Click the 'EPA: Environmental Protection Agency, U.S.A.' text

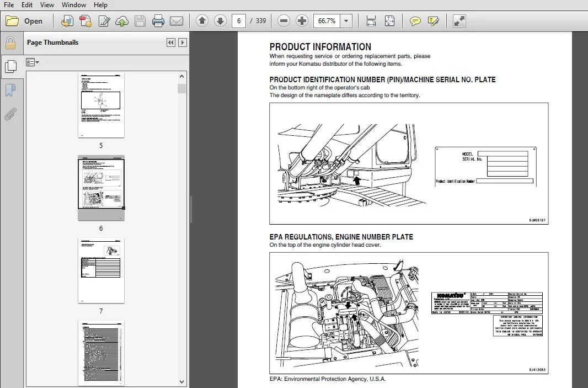(328, 379)
